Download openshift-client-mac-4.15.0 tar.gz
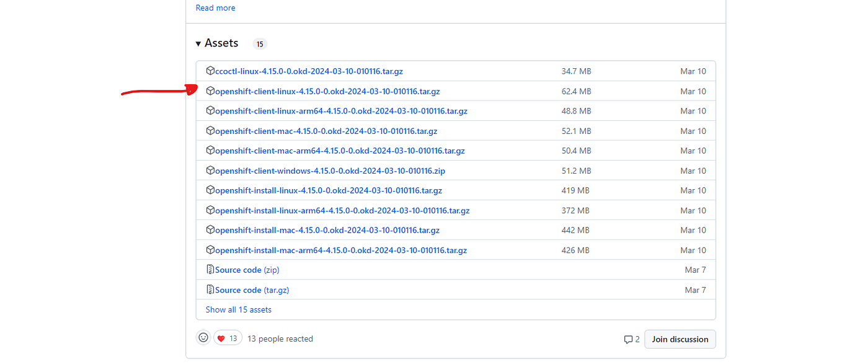Screen dimensions: 868x364 coord(326,131)
